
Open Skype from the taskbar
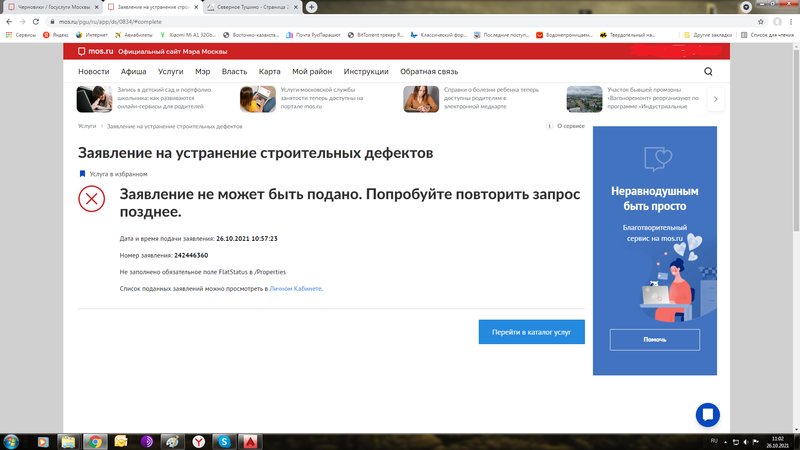[x=224, y=441]
